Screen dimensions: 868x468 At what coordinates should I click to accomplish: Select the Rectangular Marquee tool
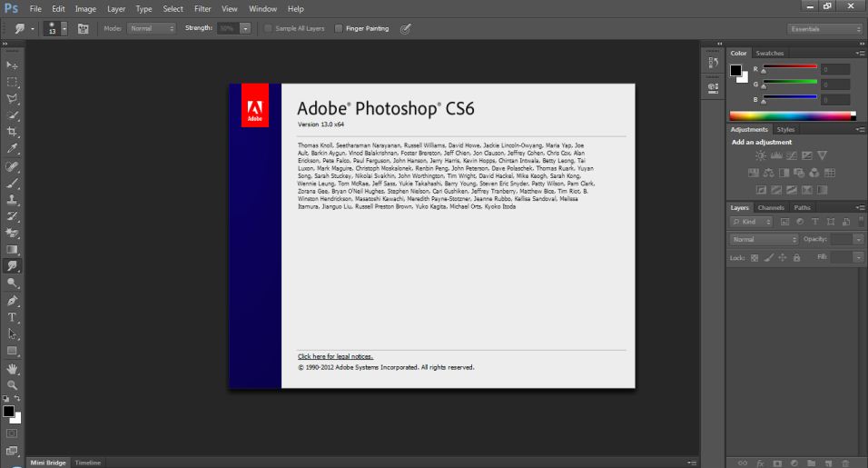pos(12,83)
